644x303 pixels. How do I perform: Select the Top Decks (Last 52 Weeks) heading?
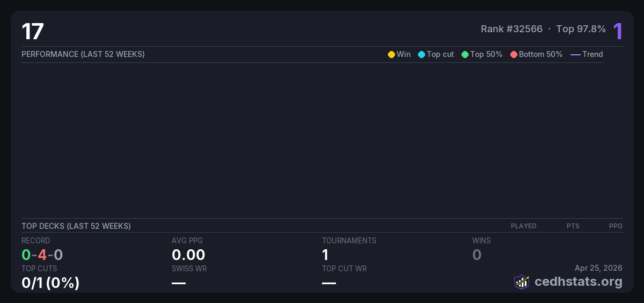(76, 226)
